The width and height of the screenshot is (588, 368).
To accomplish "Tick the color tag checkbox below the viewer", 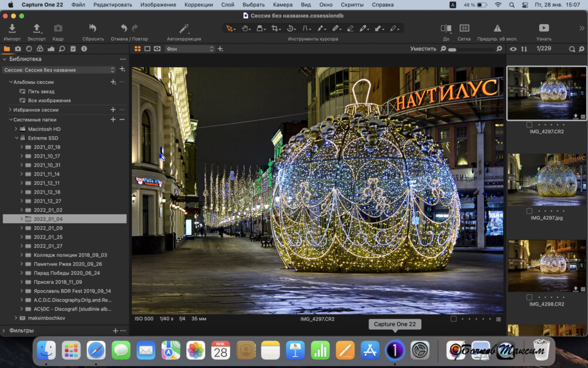I will [x=453, y=319].
